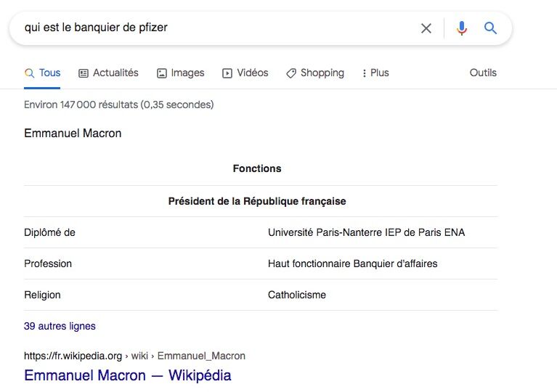Click the Images picture icon
The height and width of the screenshot is (392, 557).
[162, 73]
